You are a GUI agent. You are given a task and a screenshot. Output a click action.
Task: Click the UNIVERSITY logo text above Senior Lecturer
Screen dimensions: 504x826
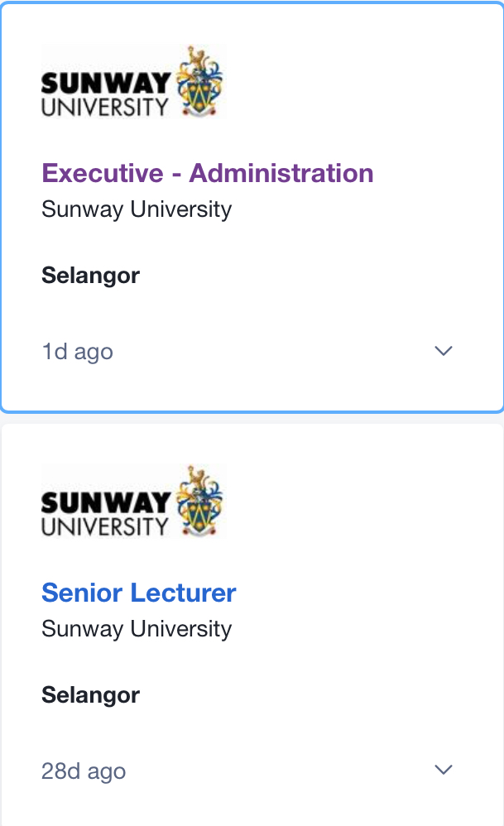pyautogui.click(x=105, y=526)
